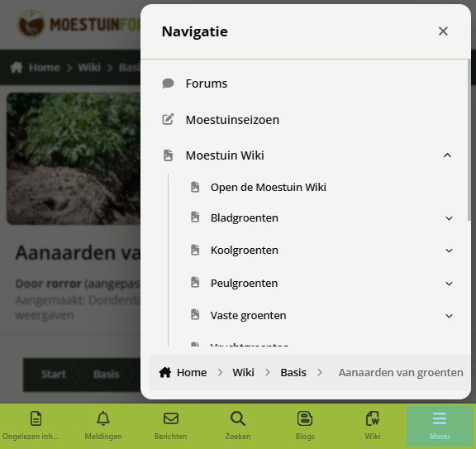Viewport: 476px width, 449px height.
Task: Open the Vaste groenten category
Action: 248,315
